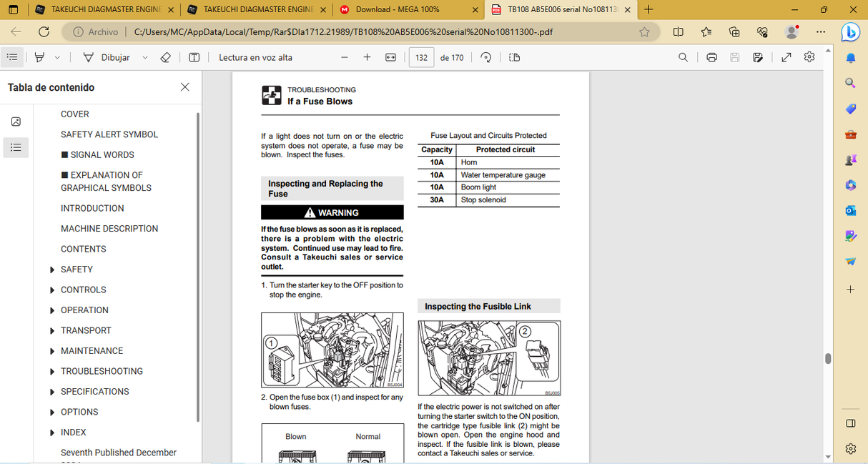Go to MACHINE DESCRIPTION in contents
The width and height of the screenshot is (868, 464).
(x=109, y=229)
